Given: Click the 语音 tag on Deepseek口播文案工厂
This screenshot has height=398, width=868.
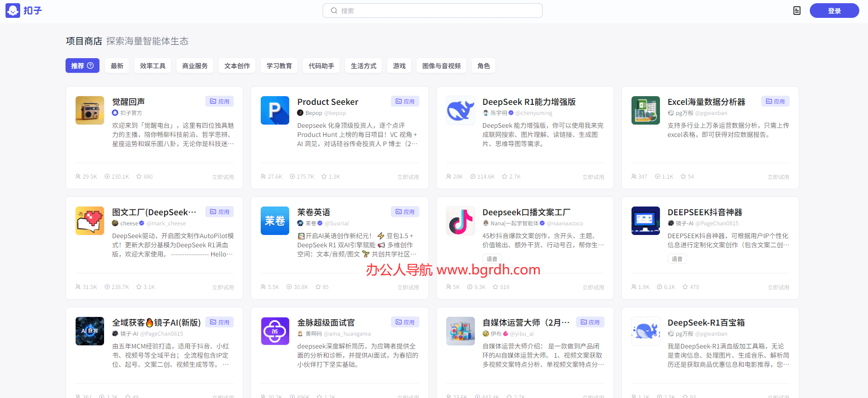Looking at the screenshot, I should coord(492,259).
